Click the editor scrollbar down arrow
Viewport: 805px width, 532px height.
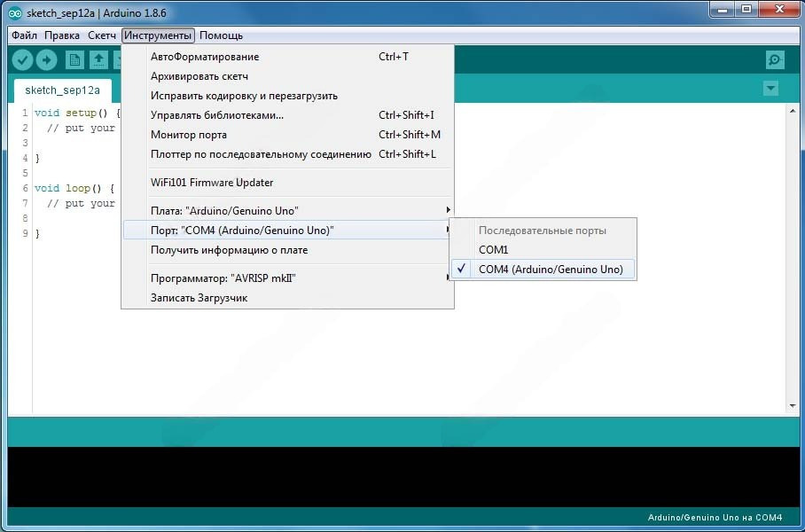(793, 405)
